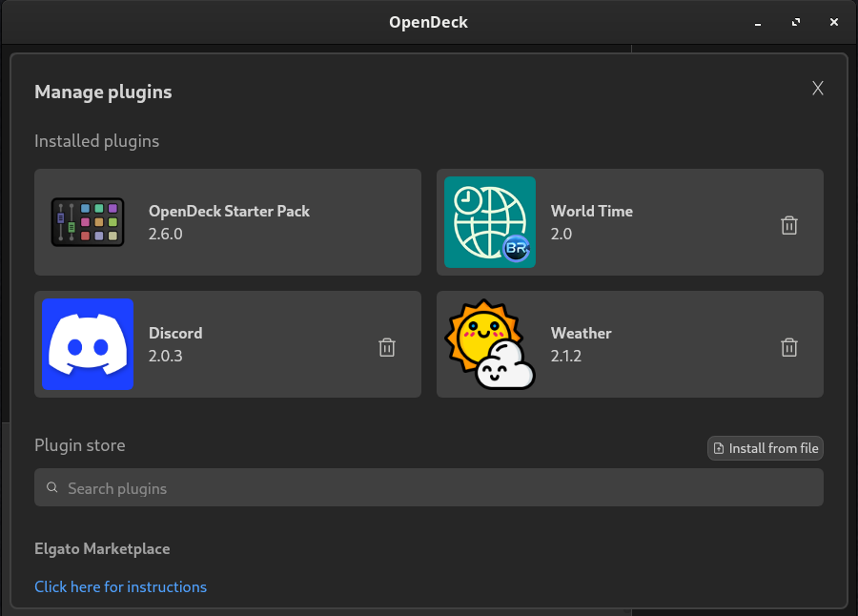Maximize the OpenDeck window
Viewport: 858px width, 616px height.
tap(796, 22)
